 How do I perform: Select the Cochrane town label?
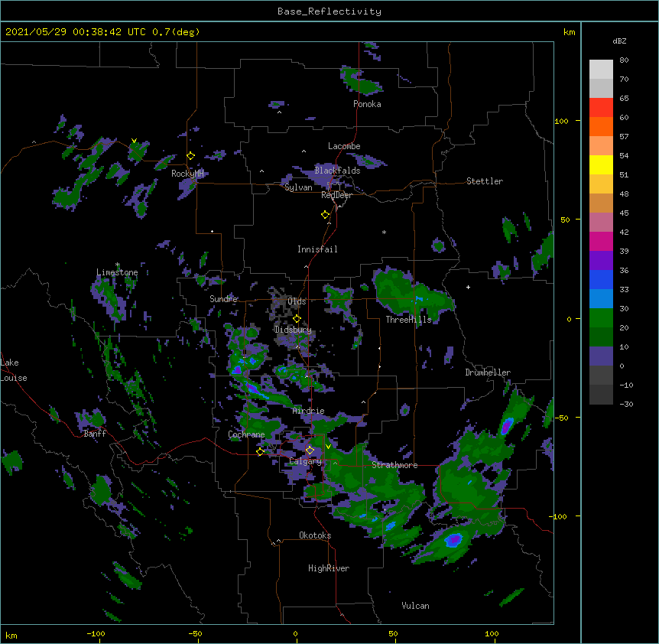click(246, 434)
